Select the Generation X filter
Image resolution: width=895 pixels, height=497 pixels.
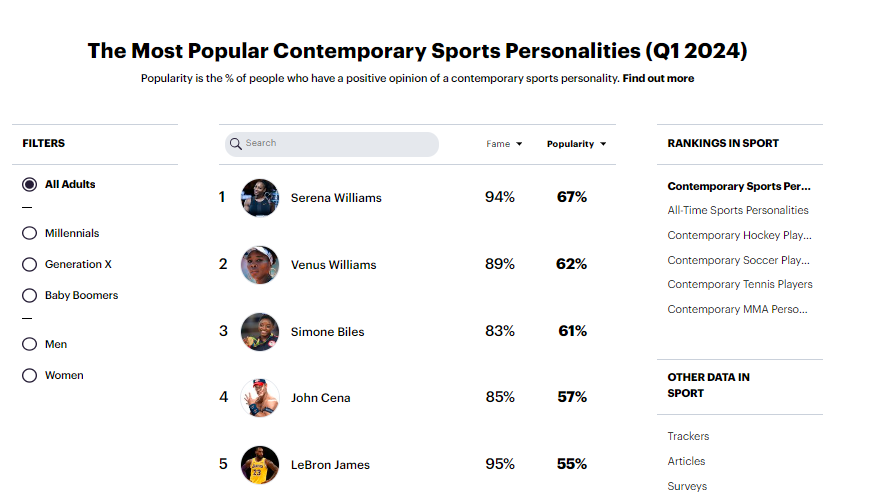(x=29, y=265)
